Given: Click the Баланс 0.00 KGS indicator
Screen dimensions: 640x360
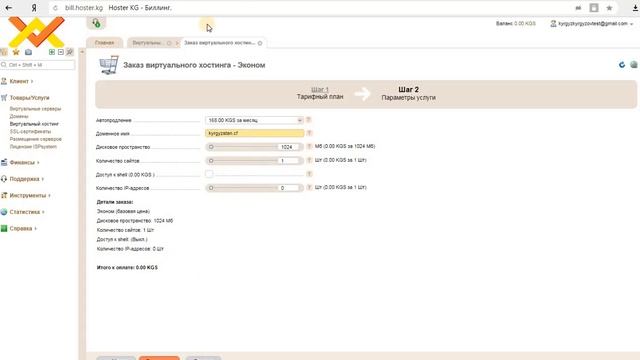Looking at the screenshot, I should (x=516, y=24).
